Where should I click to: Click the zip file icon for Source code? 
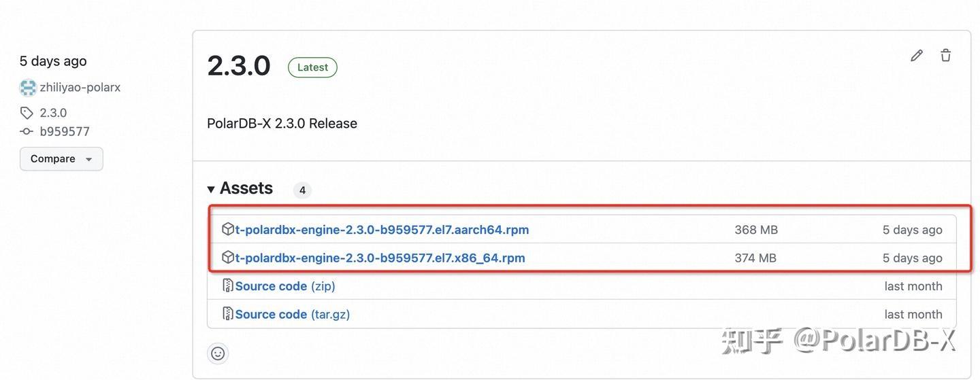(228, 286)
